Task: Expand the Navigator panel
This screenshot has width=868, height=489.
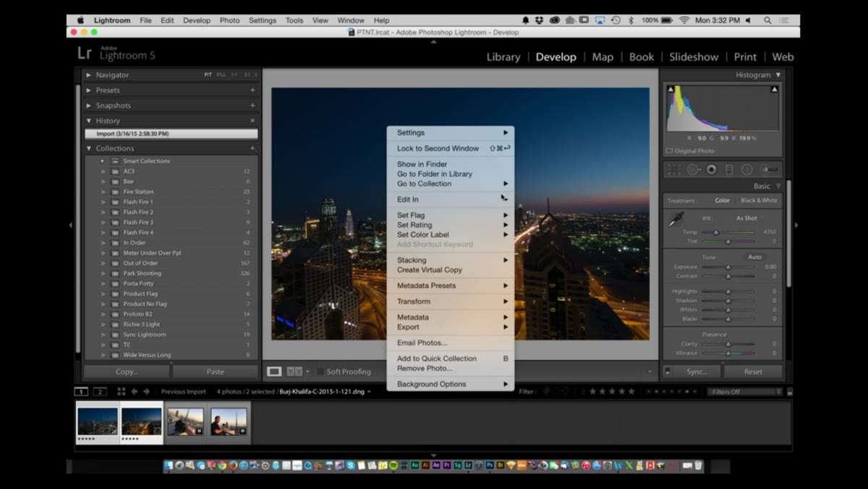Action: (x=89, y=75)
